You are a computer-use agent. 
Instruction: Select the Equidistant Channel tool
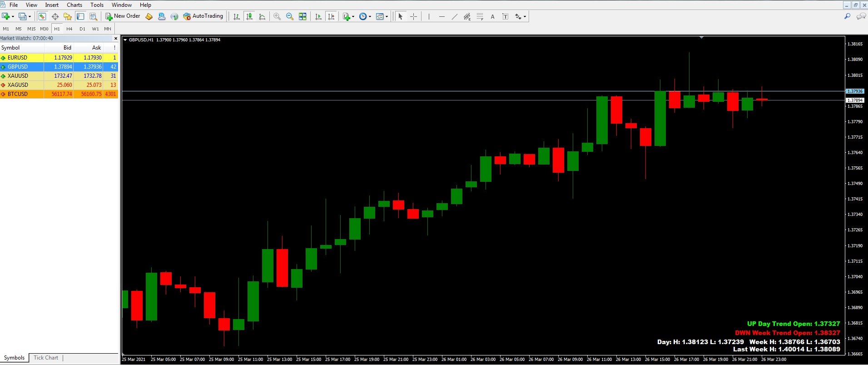pos(467,16)
